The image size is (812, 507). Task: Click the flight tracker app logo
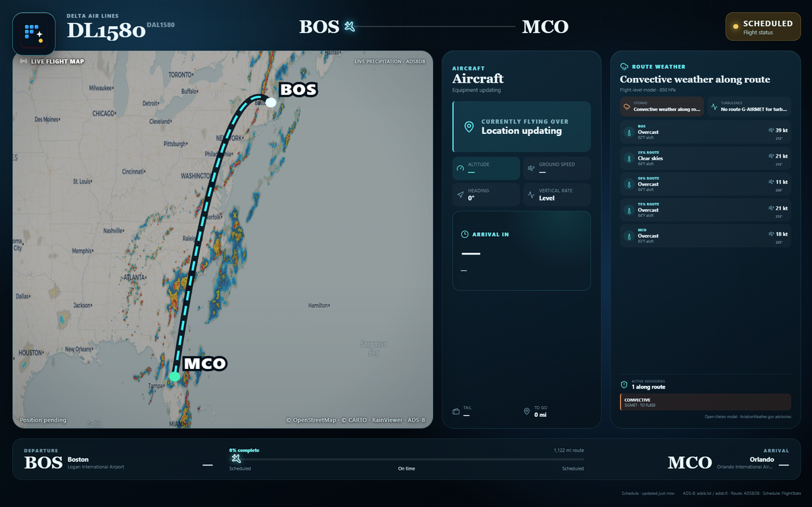tap(34, 34)
